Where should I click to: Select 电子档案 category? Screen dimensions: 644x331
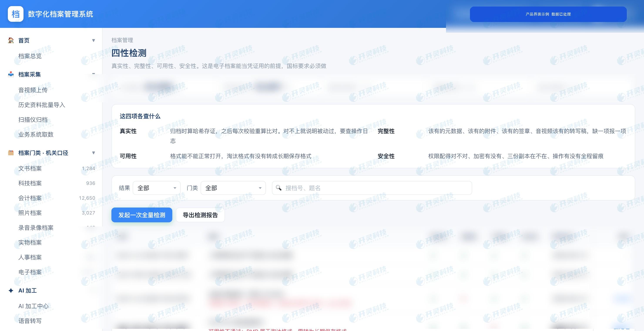(x=30, y=272)
